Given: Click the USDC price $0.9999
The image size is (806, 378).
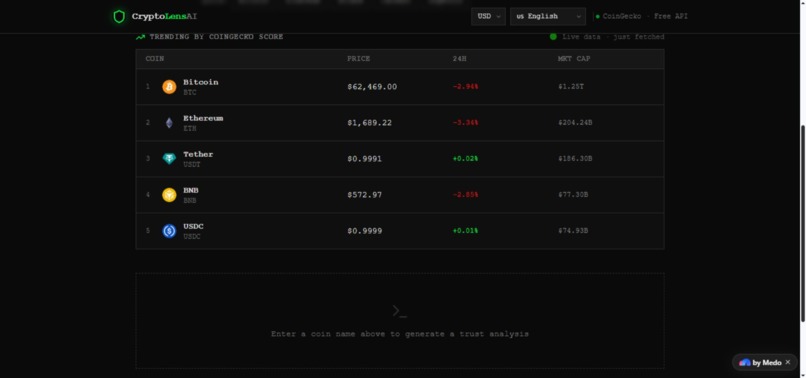Looking at the screenshot, I should [x=364, y=231].
